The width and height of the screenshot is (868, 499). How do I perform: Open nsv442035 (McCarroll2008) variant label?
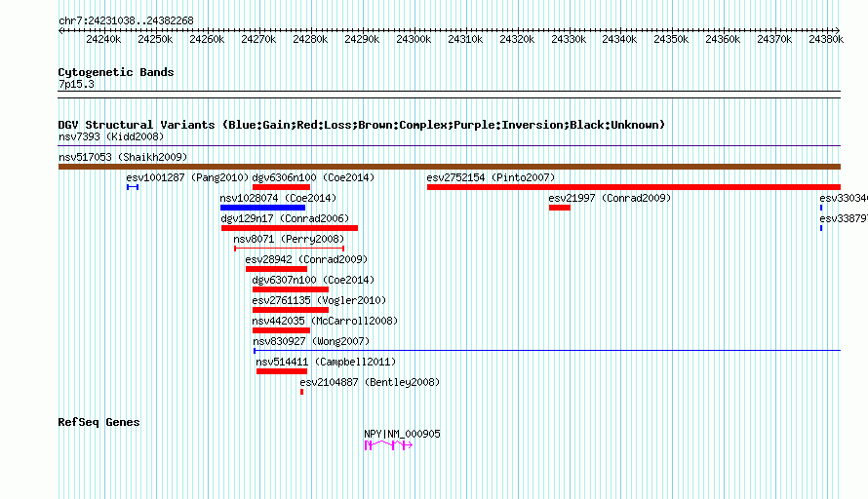pos(325,321)
